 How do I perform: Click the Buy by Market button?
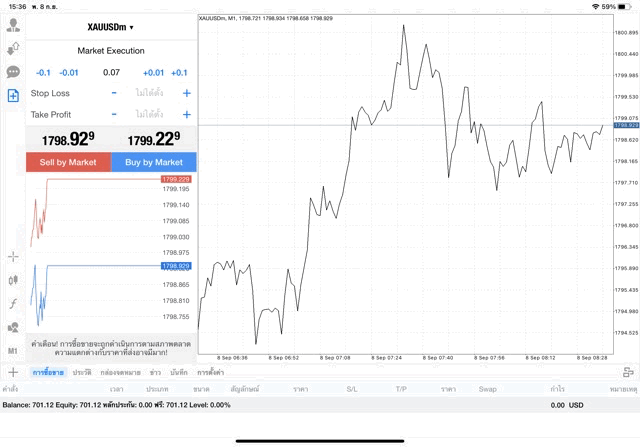[154, 162]
